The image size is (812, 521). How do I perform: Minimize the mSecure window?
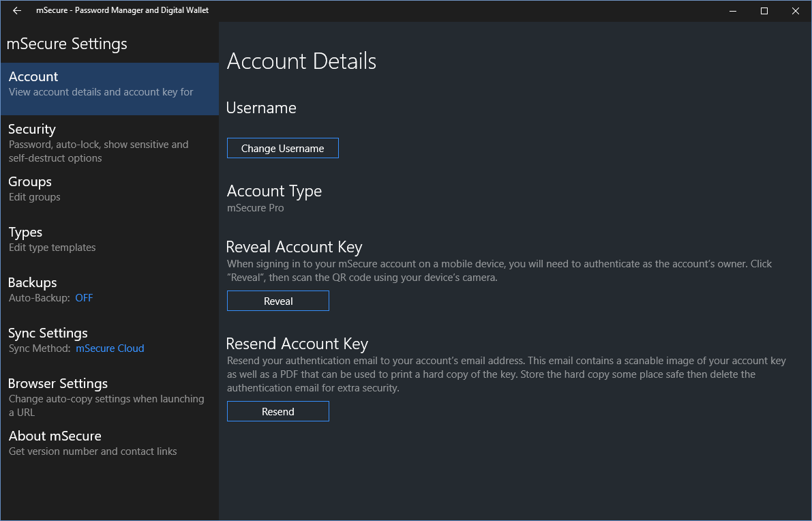tap(733, 10)
